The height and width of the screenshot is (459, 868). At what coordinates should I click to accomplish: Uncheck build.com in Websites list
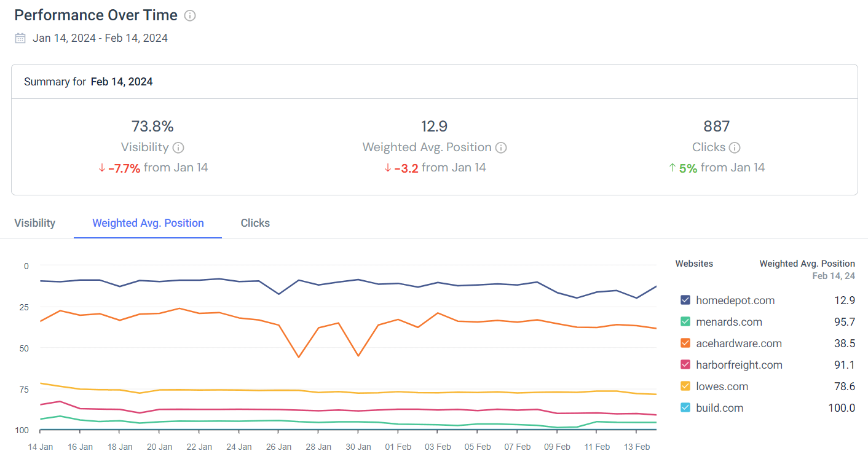pos(685,408)
